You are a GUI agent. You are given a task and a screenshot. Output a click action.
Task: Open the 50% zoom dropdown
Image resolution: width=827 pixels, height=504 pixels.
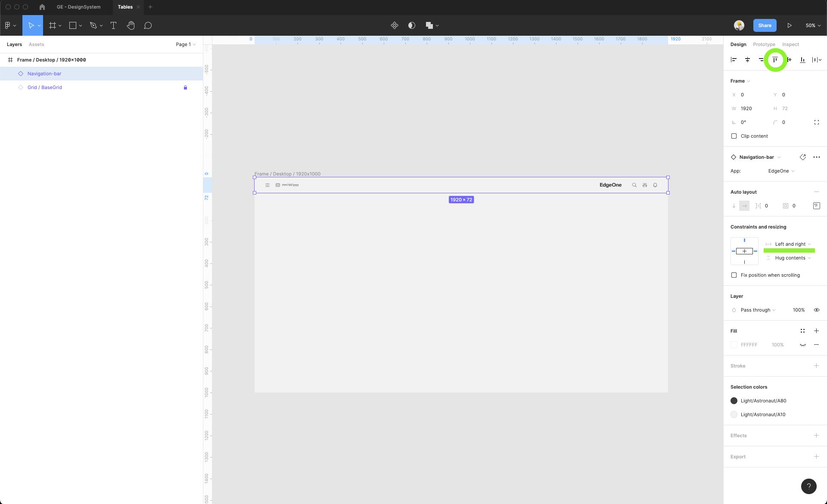pyautogui.click(x=813, y=25)
